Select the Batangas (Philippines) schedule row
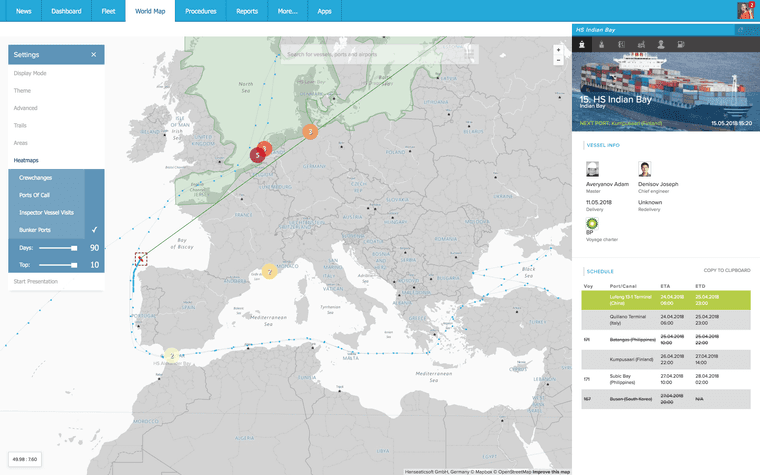This screenshot has height=475, width=760. [666, 340]
